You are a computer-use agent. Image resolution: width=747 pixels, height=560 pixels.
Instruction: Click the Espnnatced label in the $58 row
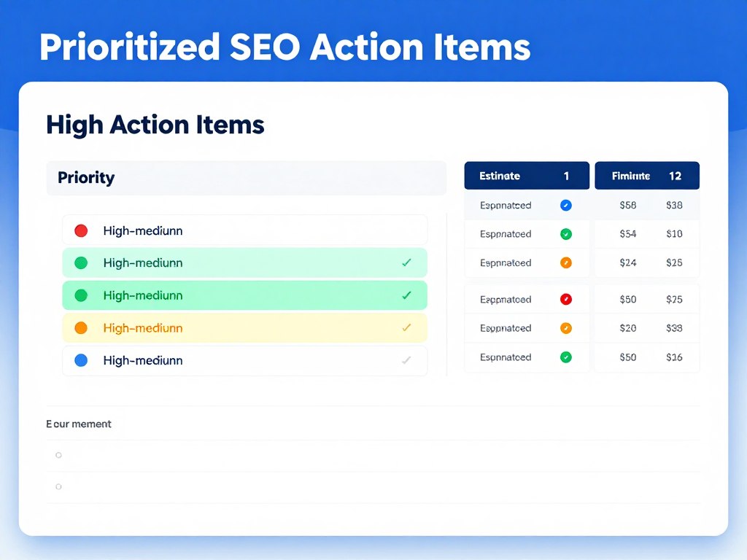click(x=506, y=205)
